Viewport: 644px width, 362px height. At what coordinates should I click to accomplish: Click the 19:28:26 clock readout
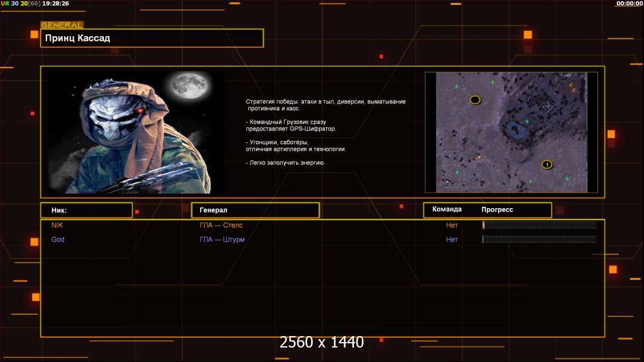(56, 3)
